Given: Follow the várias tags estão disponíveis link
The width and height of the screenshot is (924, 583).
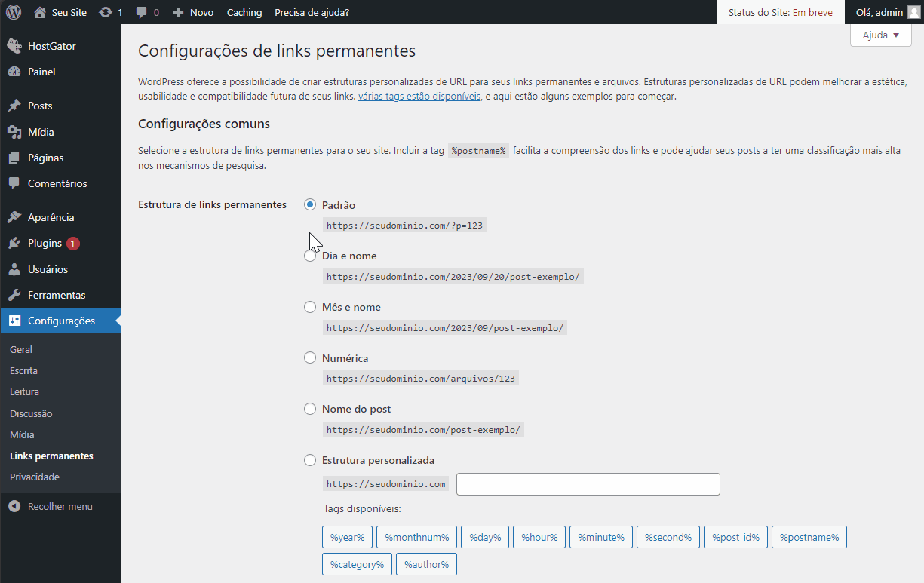Looking at the screenshot, I should pyautogui.click(x=419, y=97).
